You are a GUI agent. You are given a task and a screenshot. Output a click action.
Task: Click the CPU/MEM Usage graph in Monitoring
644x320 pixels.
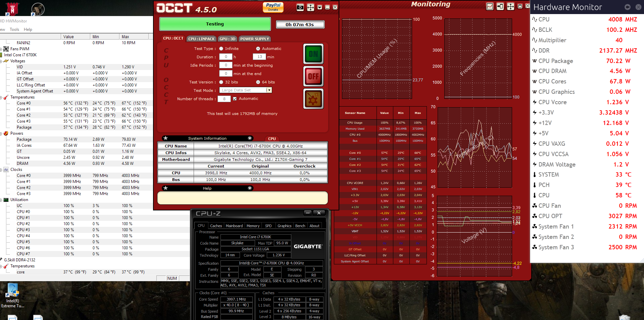(377, 59)
